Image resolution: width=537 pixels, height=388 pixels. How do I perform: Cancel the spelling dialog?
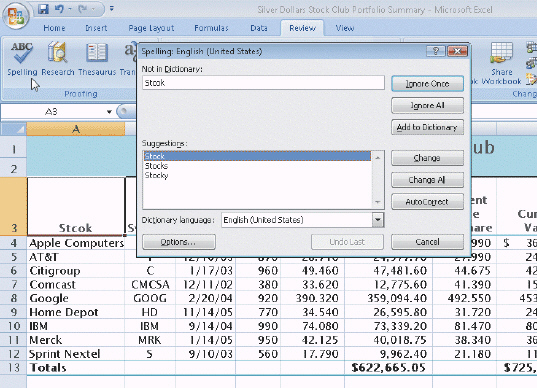coord(427,242)
